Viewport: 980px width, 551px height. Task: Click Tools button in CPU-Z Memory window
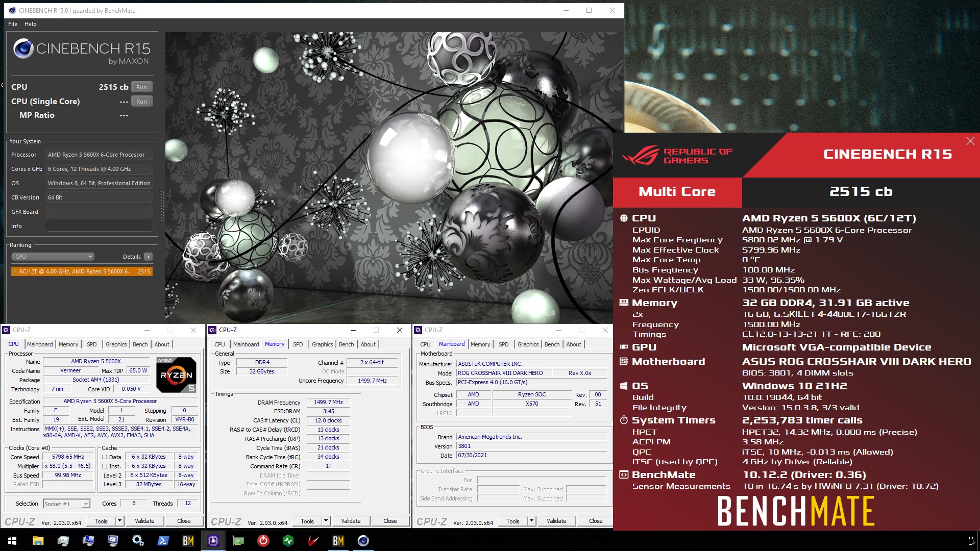click(307, 521)
